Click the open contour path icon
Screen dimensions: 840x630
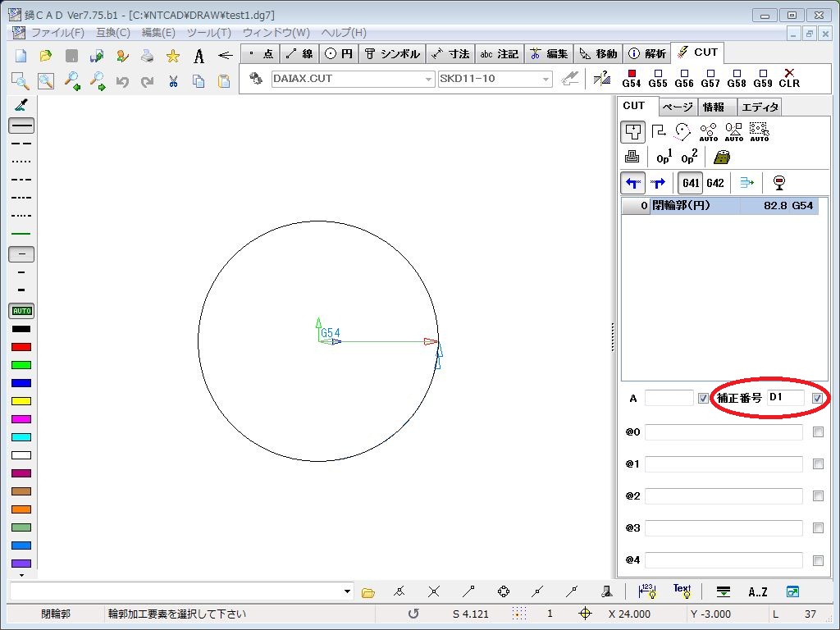[659, 132]
